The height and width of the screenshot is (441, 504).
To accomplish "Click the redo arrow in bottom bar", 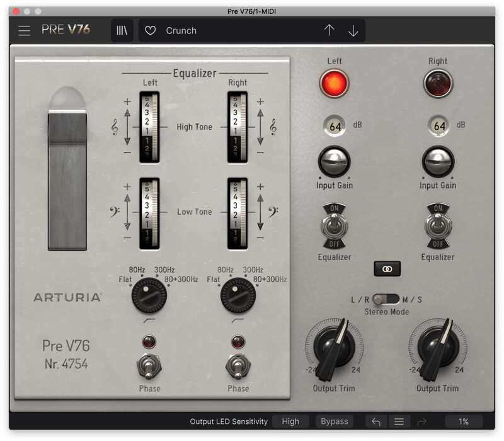I will 423,421.
